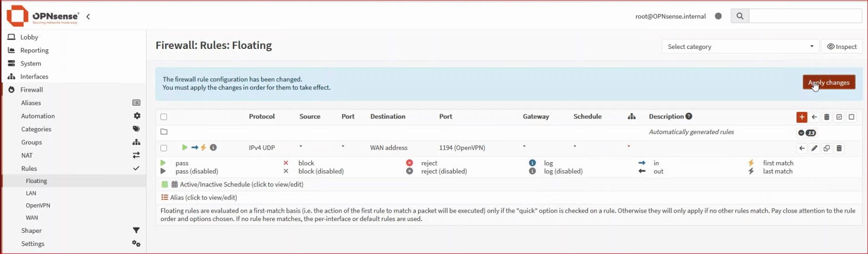
Task: Enable selected rules via header checkmark icon
Action: 839,117
